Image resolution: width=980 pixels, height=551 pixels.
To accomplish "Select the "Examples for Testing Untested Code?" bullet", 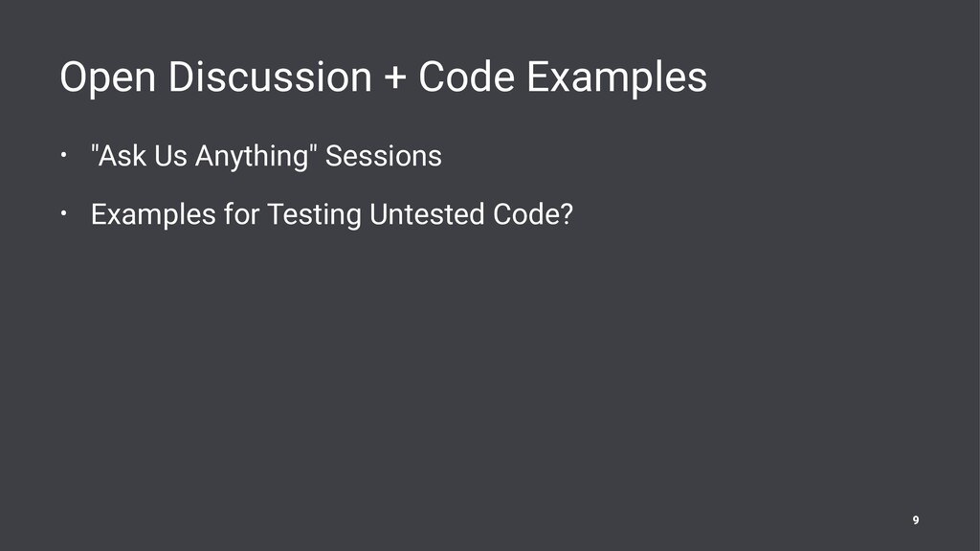I will pyautogui.click(x=331, y=215).
